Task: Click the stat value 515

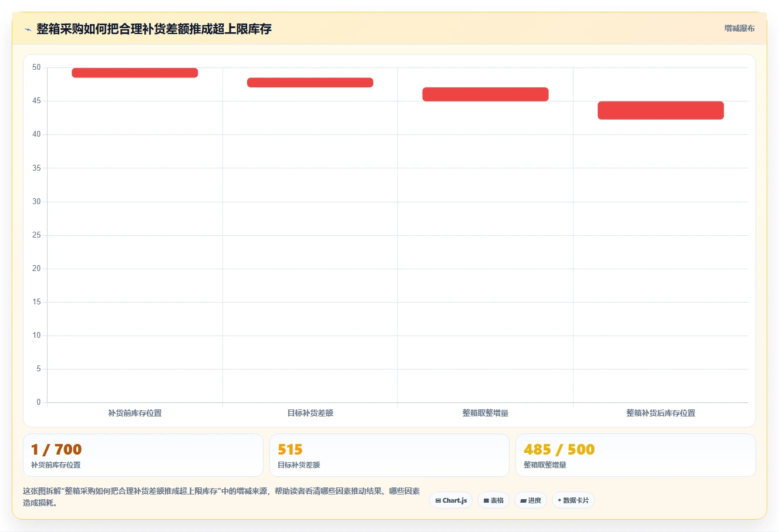Action: 290,449
